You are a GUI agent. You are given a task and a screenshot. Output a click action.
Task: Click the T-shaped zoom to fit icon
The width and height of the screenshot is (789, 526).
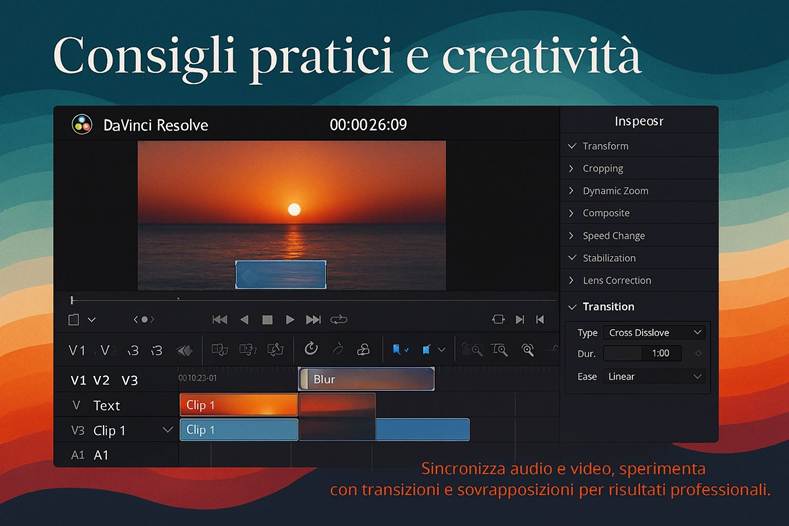tap(500, 350)
